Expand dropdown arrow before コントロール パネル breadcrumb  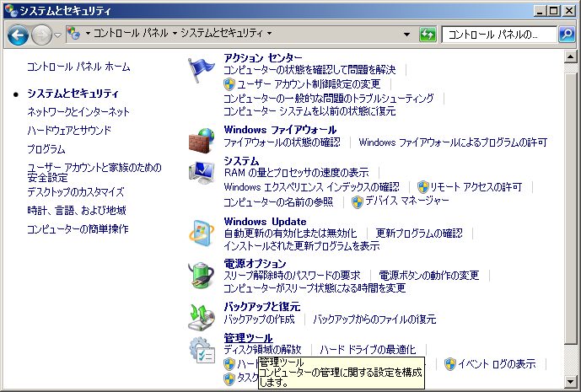(88, 34)
